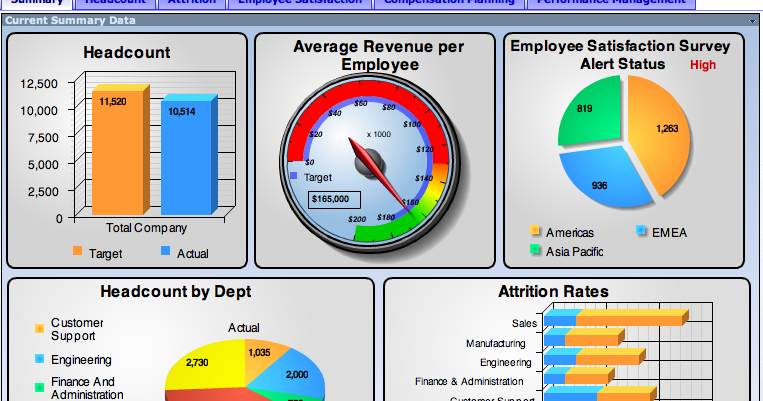Viewport: 763px width, 401px height.
Task: Click the Total Company axis label
Action: point(146,228)
